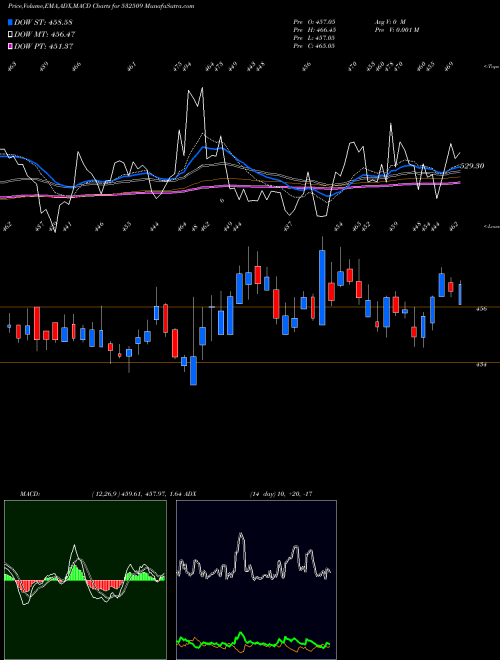Viewport: 500px width, 660px height.
Task: Click the 'Pre L: 457.05' low value
Action: 314,38
